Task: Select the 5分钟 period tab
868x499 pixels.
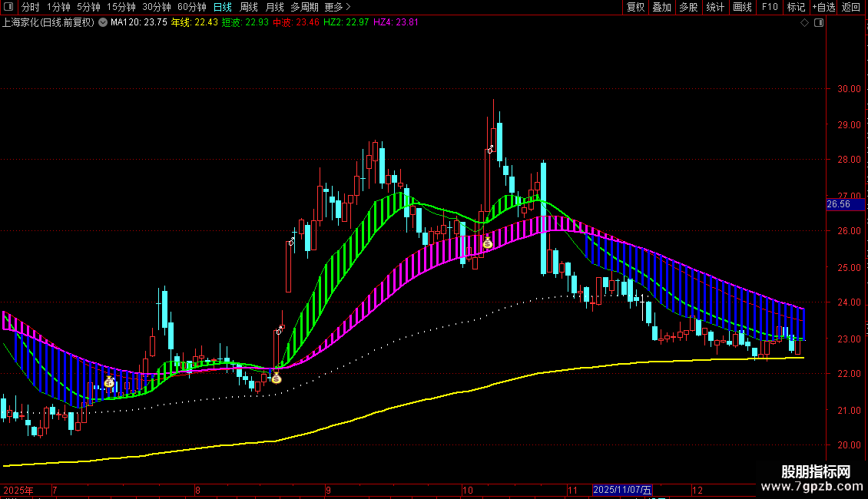Action: tap(88, 7)
